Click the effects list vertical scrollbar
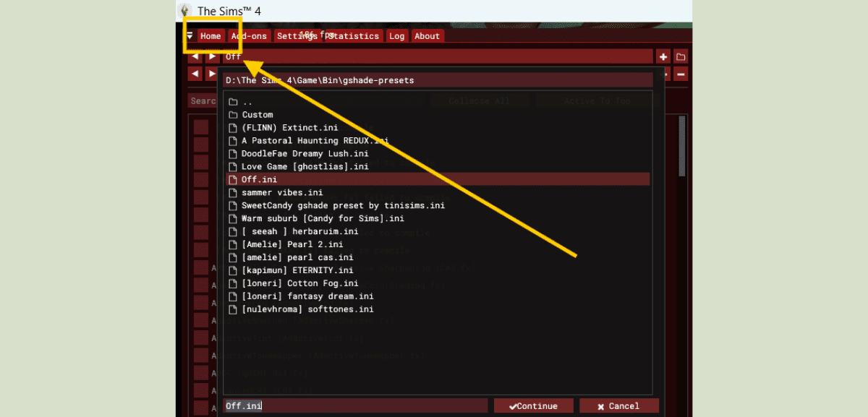Image resolution: width=868 pixels, height=417 pixels. coord(682,146)
